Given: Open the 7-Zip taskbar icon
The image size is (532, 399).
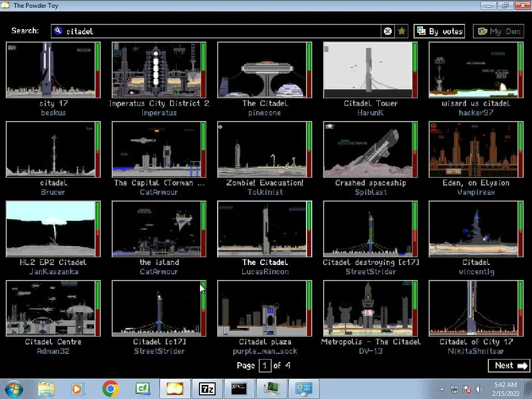Looking at the screenshot, I should tap(207, 389).
